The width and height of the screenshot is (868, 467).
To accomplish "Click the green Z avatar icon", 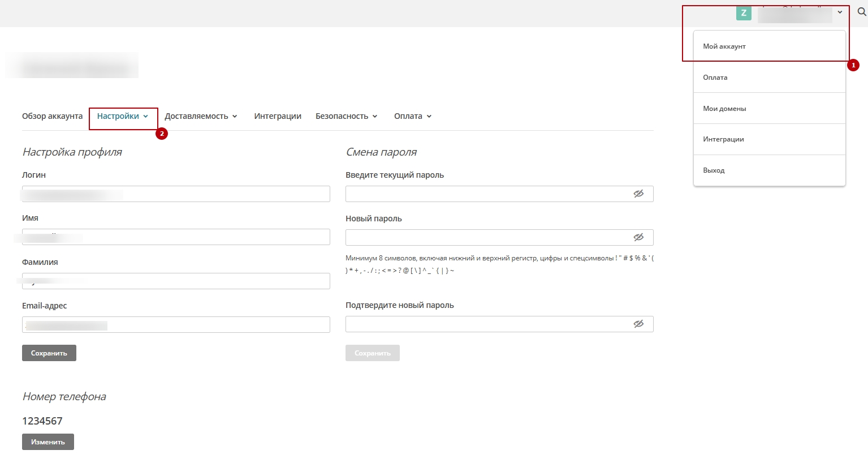I will [744, 13].
